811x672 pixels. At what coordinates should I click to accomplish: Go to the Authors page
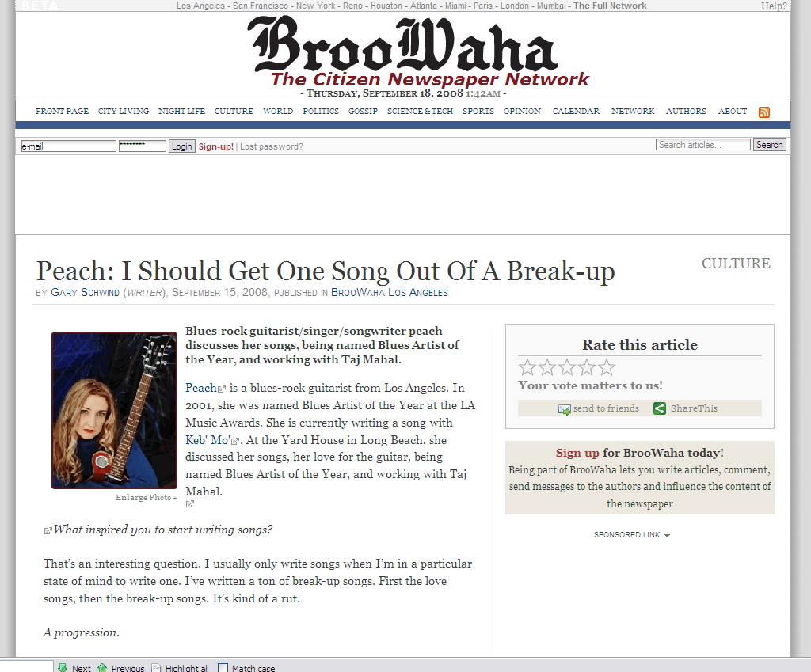[x=686, y=111]
